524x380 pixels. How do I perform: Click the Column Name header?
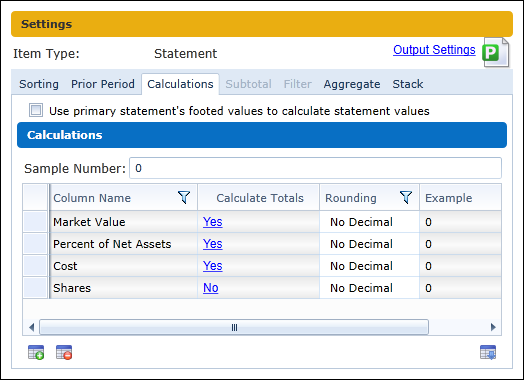click(x=124, y=198)
